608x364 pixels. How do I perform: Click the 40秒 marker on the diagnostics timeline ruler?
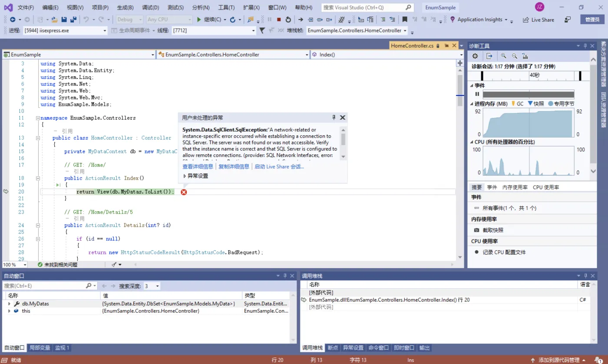[534, 75]
